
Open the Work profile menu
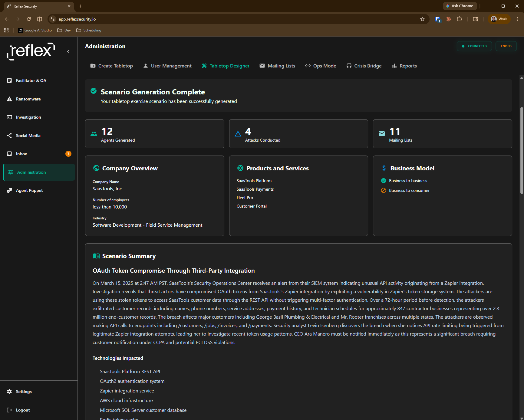click(x=499, y=19)
